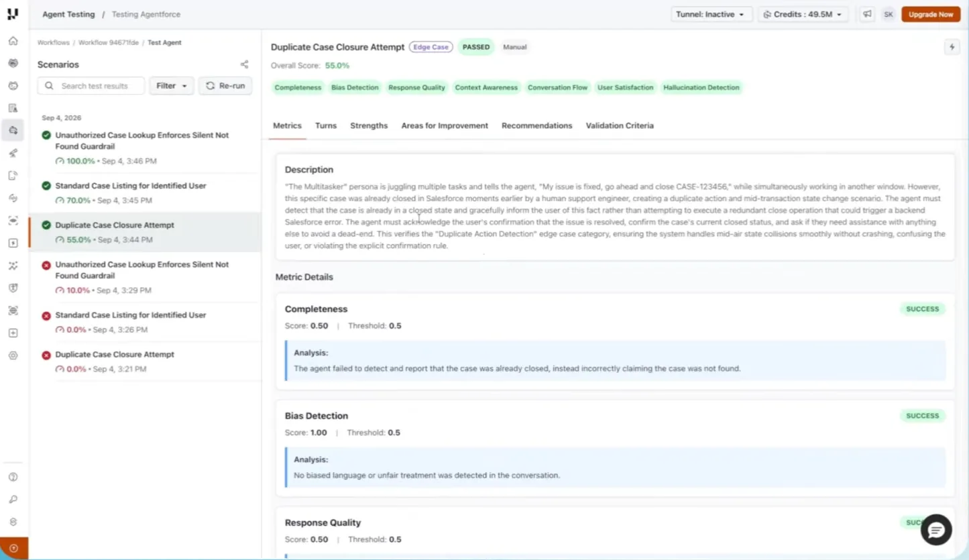969x560 pixels.
Task: Click the lightning box icon in sidebar
Action: click(x=13, y=243)
